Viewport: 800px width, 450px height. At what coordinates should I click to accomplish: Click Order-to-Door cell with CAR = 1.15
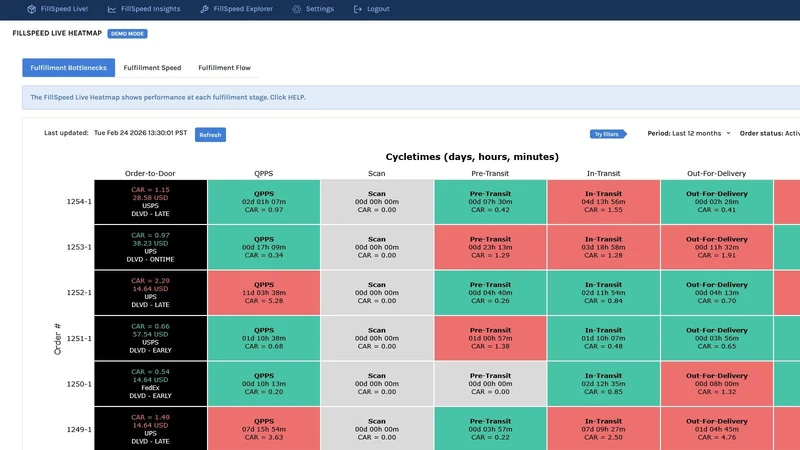151,202
